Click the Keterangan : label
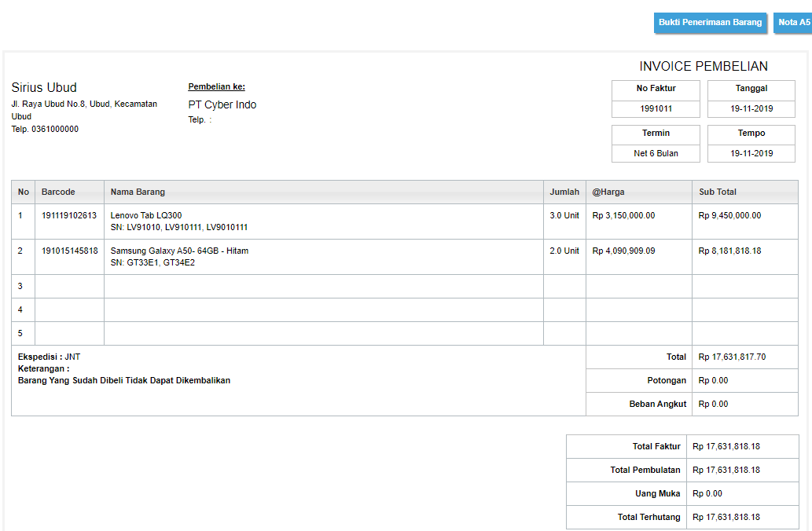812x531 pixels. point(43,368)
